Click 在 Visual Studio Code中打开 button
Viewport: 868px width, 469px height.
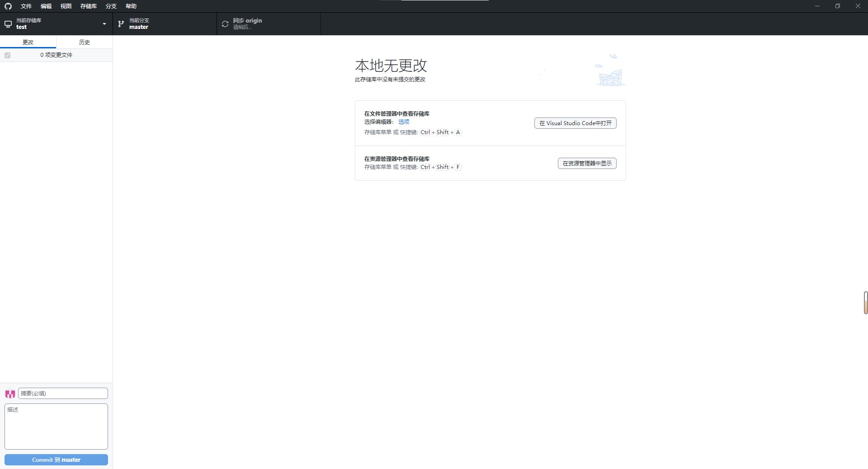point(575,123)
